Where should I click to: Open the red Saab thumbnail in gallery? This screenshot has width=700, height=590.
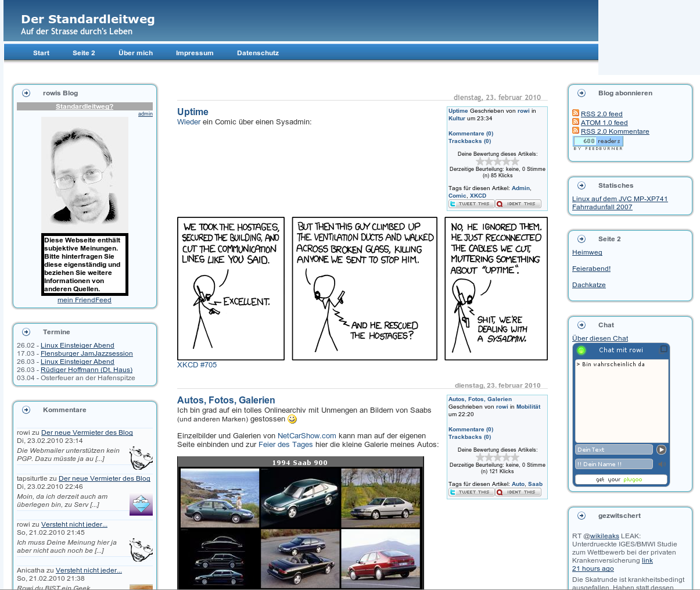[380, 558]
